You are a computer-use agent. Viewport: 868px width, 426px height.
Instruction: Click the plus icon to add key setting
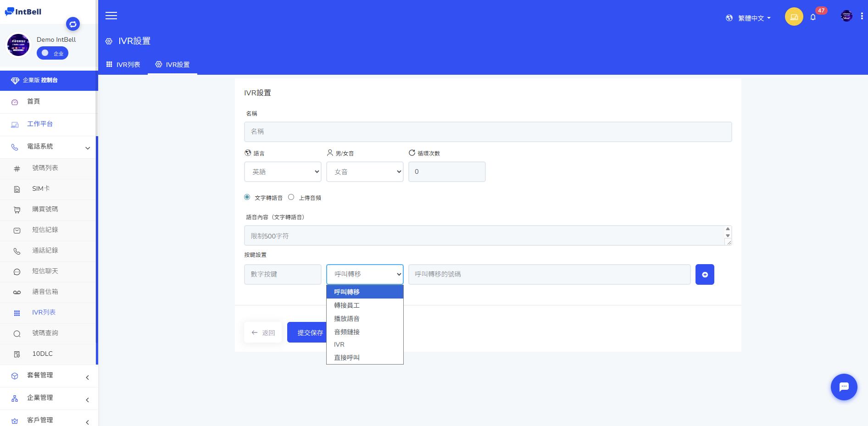click(x=705, y=275)
